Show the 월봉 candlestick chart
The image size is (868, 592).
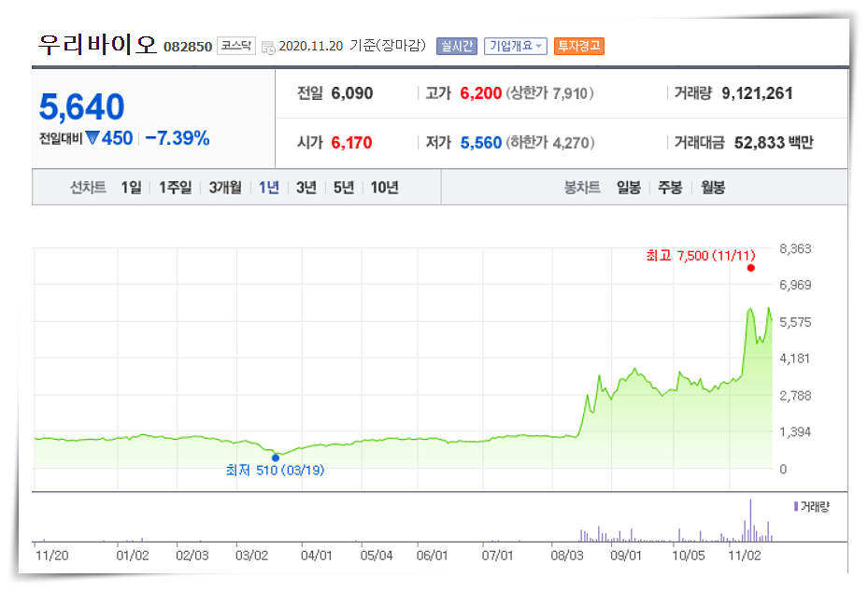pos(713,188)
